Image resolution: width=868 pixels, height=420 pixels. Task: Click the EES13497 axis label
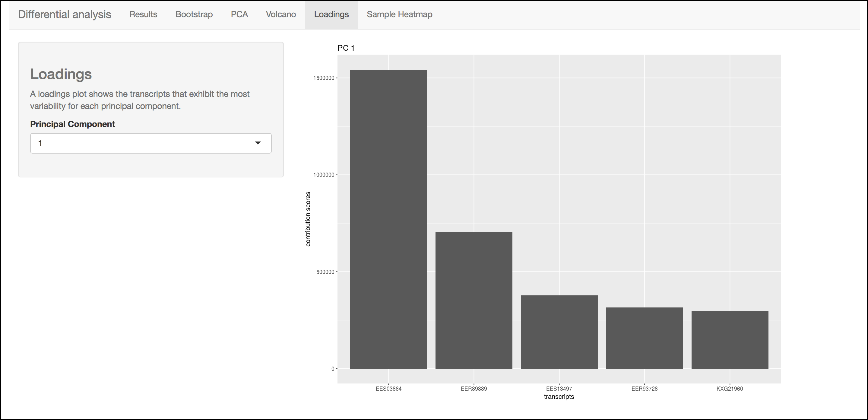click(x=559, y=389)
